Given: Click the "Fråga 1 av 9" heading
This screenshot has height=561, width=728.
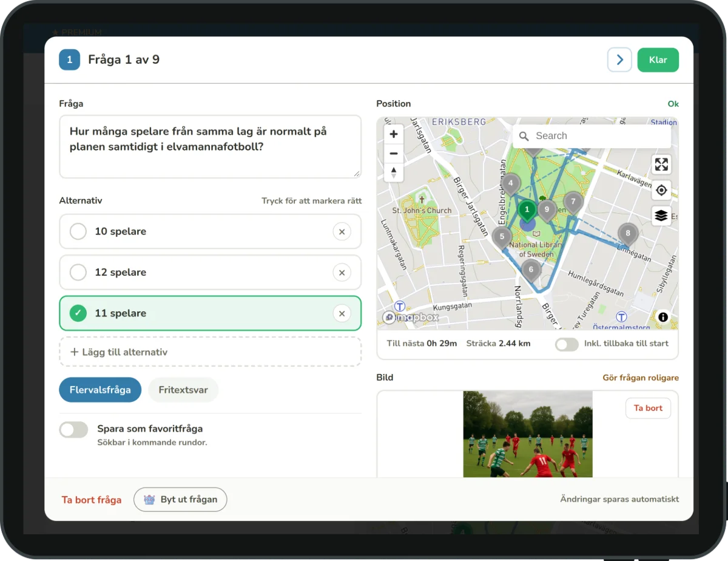Looking at the screenshot, I should [x=124, y=60].
